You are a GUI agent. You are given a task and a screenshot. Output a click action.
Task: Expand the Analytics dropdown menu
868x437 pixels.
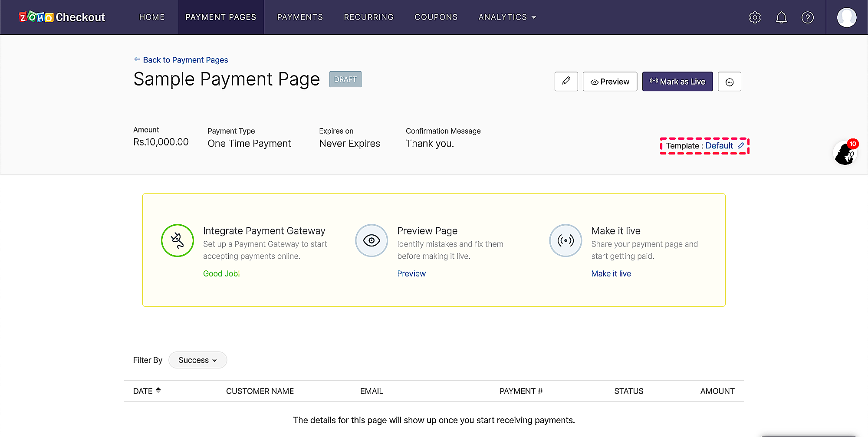(x=507, y=17)
